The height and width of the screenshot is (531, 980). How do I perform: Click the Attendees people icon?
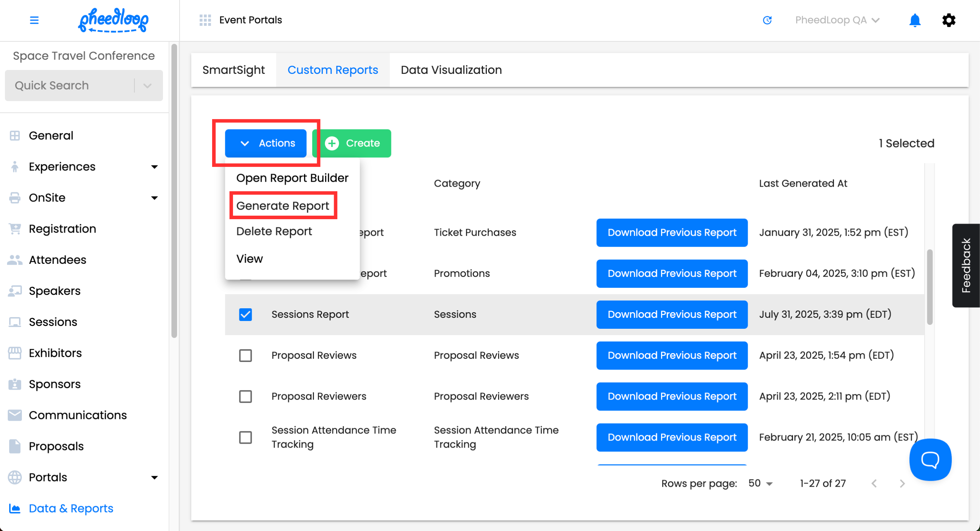coord(15,260)
